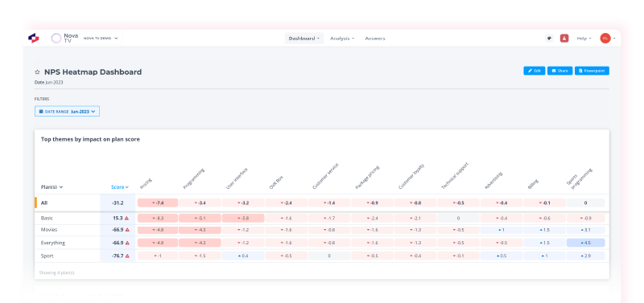Click the 1.5 Billing cell in Everything row
The image size is (644, 303).
tap(545, 244)
